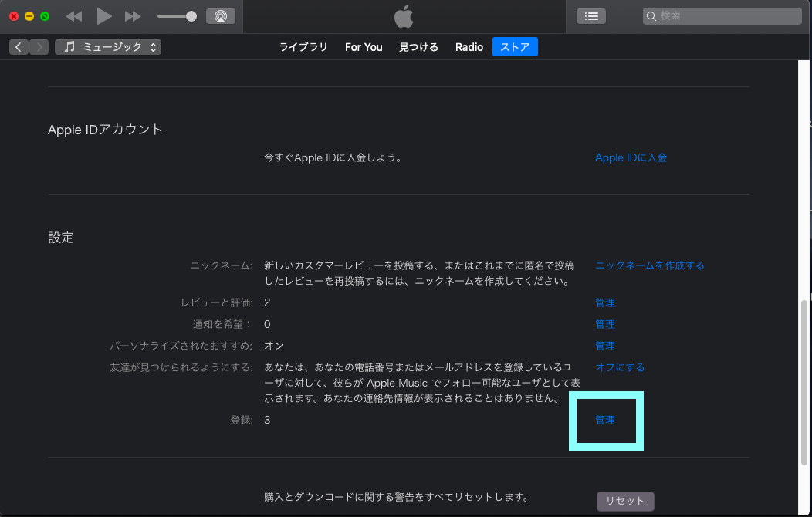The height and width of the screenshot is (517, 812).
Task: Click the green fullscreen window button
Action: pyautogui.click(x=45, y=16)
